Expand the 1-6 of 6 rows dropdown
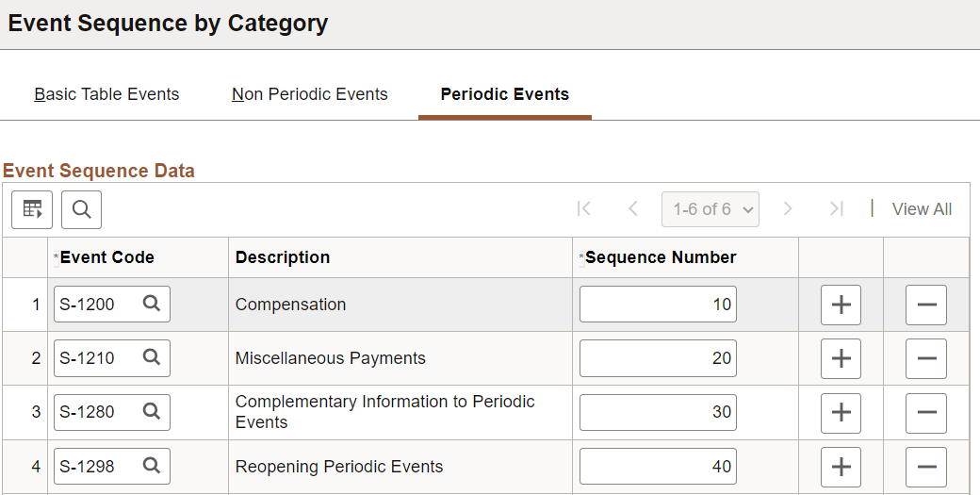This screenshot has width=980, height=495. [x=710, y=209]
